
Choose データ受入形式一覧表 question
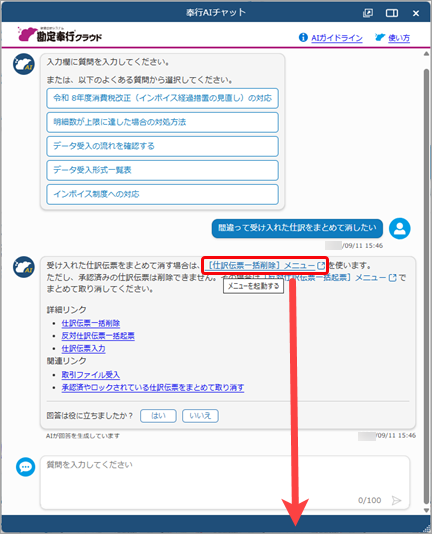(x=163, y=170)
